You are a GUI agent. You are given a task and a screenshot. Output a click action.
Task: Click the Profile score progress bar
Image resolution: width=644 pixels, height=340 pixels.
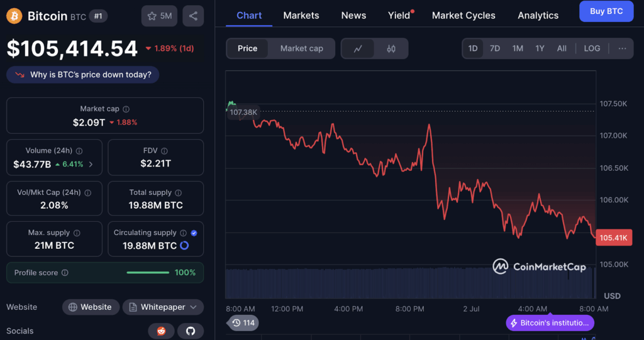tap(148, 273)
